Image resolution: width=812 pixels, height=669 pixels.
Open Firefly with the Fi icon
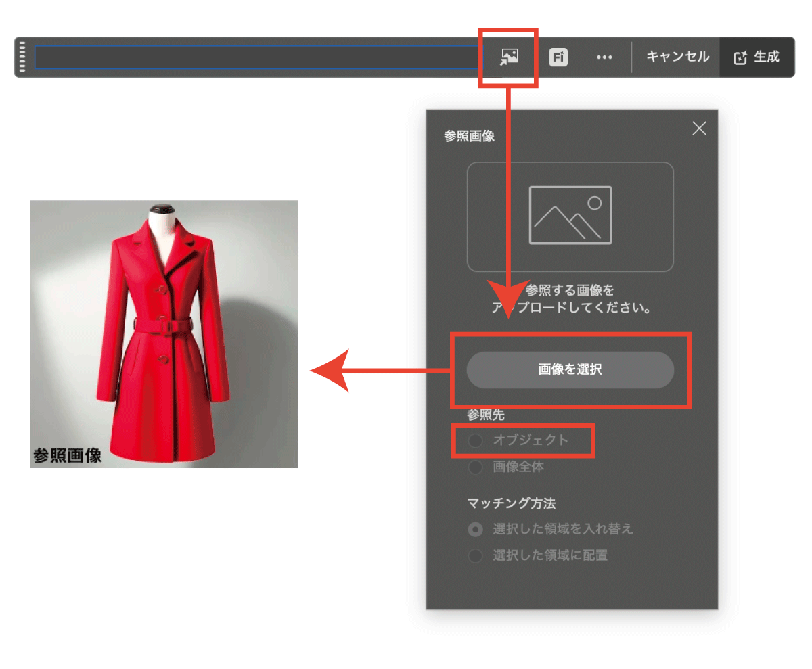(558, 57)
